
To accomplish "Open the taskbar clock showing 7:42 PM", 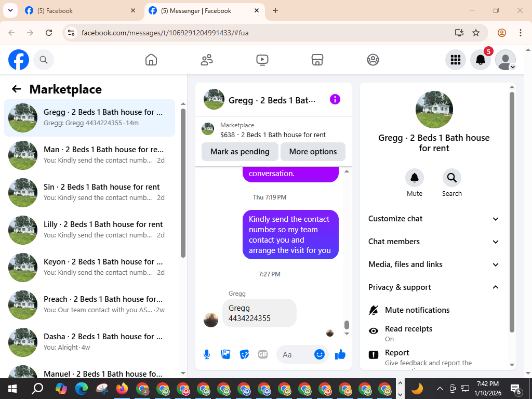I will tap(487, 389).
